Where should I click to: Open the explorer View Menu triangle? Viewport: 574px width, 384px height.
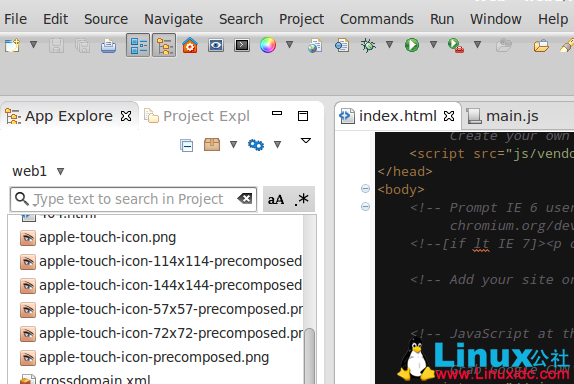(x=306, y=141)
